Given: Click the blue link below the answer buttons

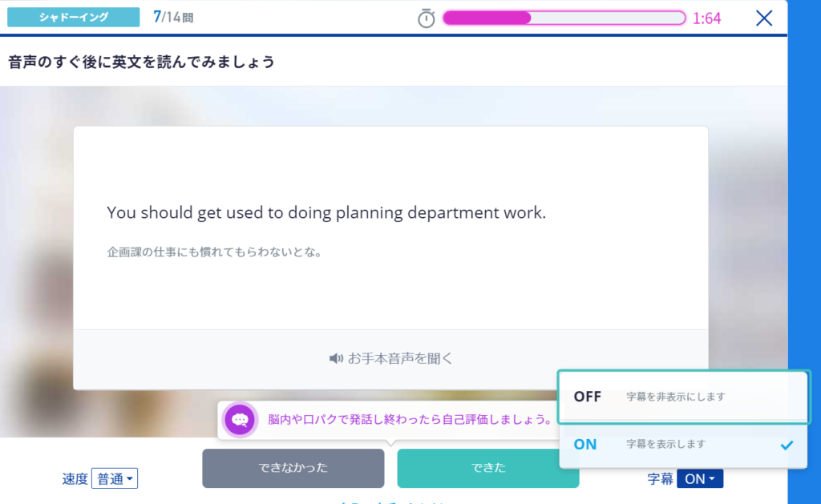Looking at the screenshot, I should tap(393, 501).
